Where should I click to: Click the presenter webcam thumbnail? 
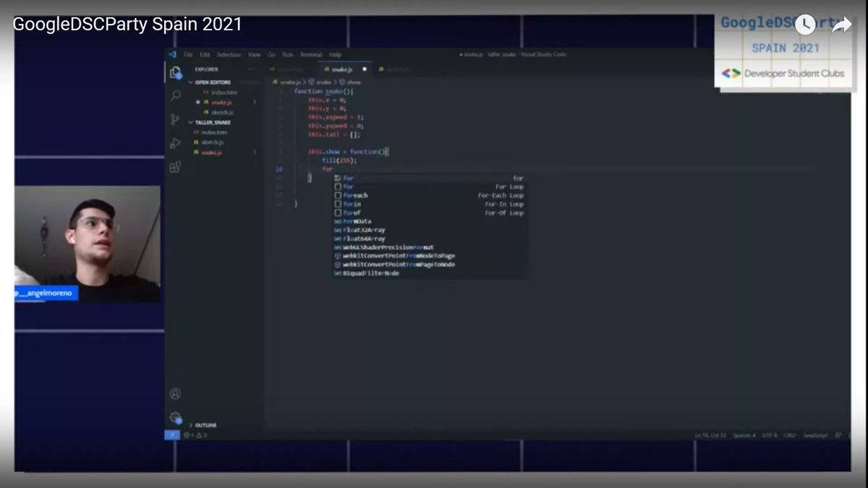88,244
